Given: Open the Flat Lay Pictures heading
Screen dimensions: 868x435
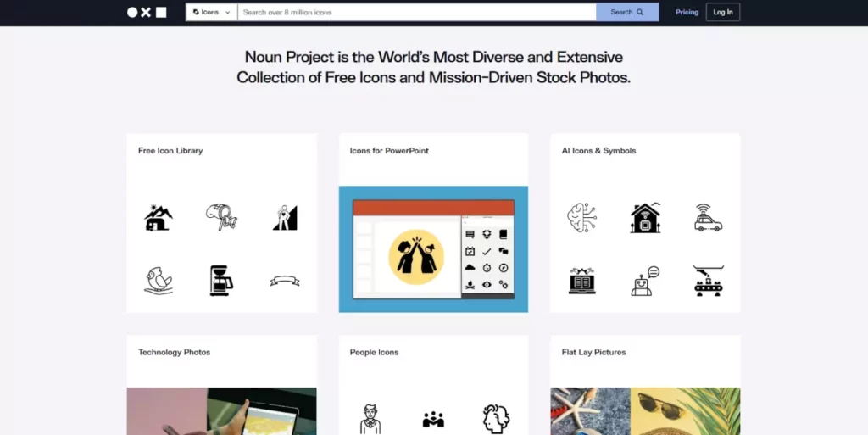Looking at the screenshot, I should pos(593,352).
